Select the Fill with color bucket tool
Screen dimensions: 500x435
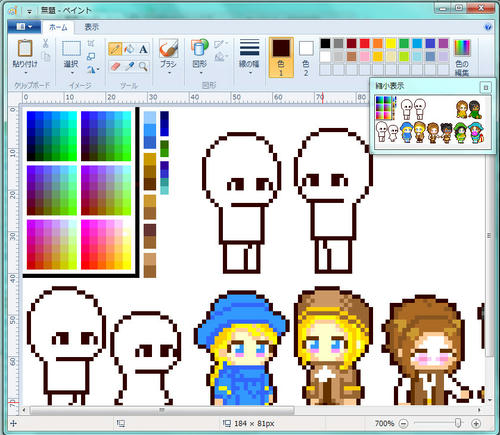click(129, 49)
